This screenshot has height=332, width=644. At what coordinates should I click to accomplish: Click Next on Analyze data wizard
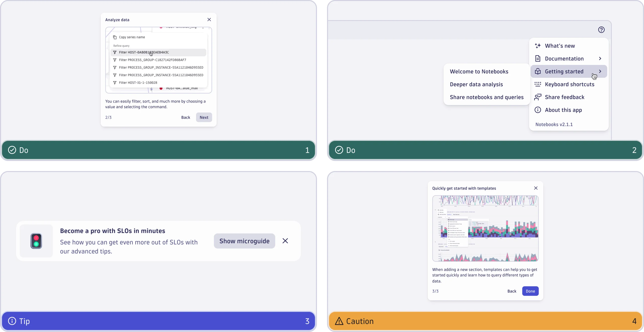(204, 117)
